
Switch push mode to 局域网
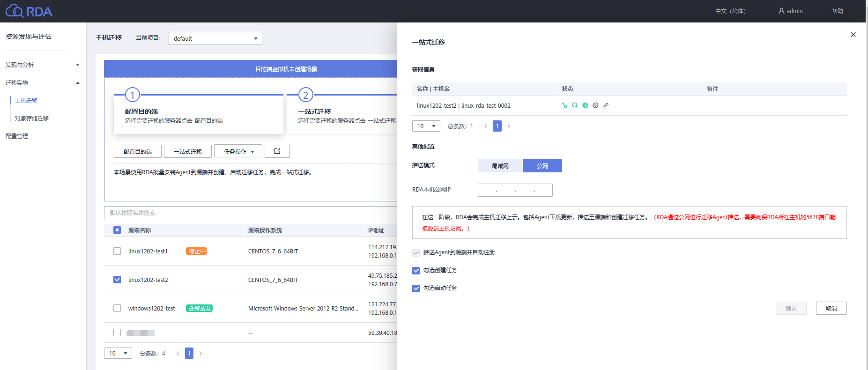click(x=500, y=166)
